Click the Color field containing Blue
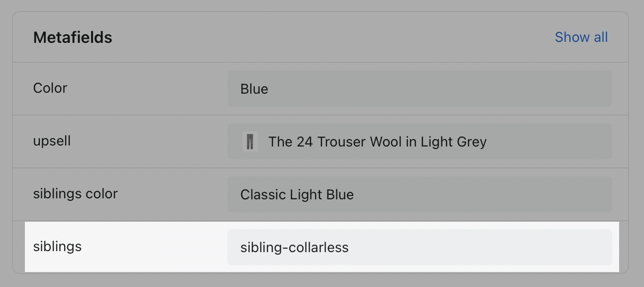Screen dimensions: 644x287 point(419,89)
